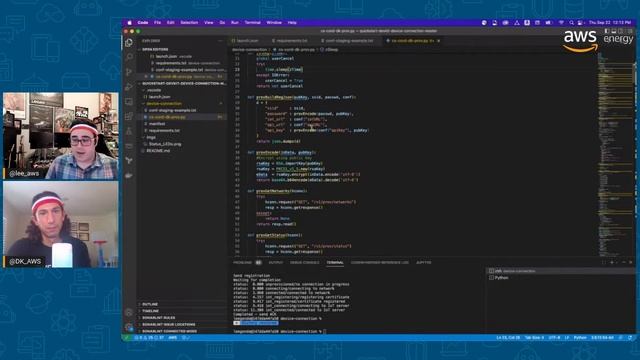This screenshot has width=640, height=360.
Task: Click the device-connection breadcrumb
Action: 249,49
